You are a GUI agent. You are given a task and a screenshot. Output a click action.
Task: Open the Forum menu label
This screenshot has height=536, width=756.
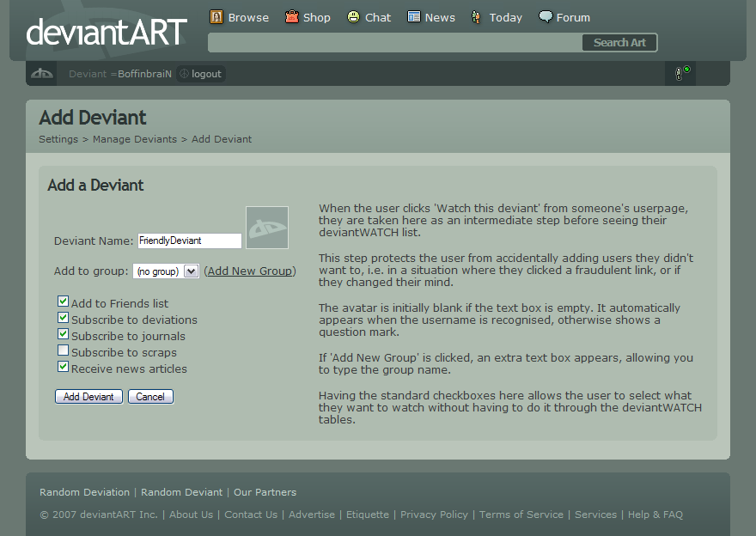pyautogui.click(x=573, y=17)
